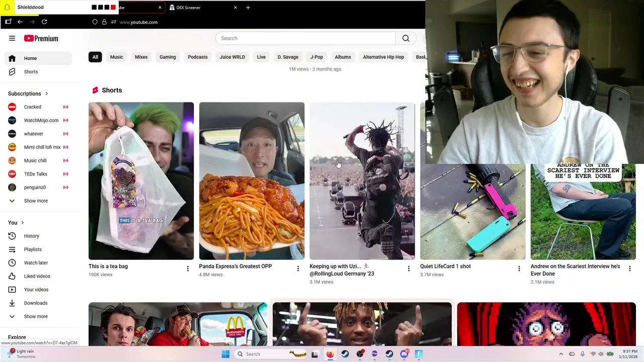The image size is (644, 362).
Task: Open Watch later in sidebar
Action: (38, 262)
